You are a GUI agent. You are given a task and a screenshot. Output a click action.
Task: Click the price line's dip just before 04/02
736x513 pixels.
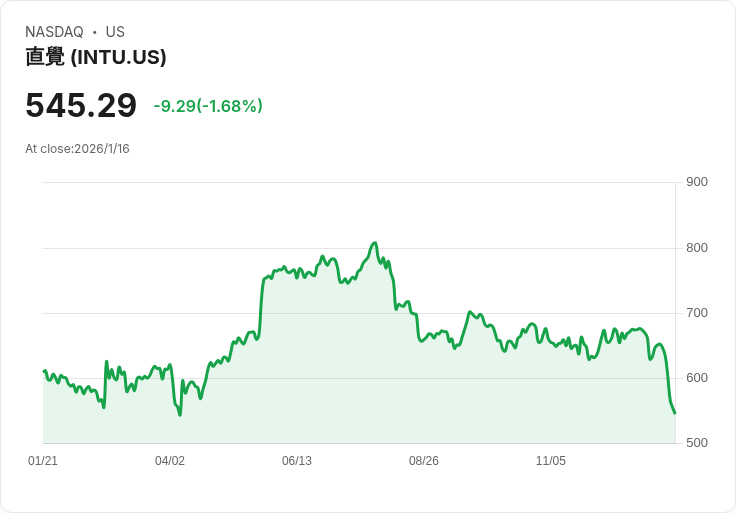coord(180,414)
